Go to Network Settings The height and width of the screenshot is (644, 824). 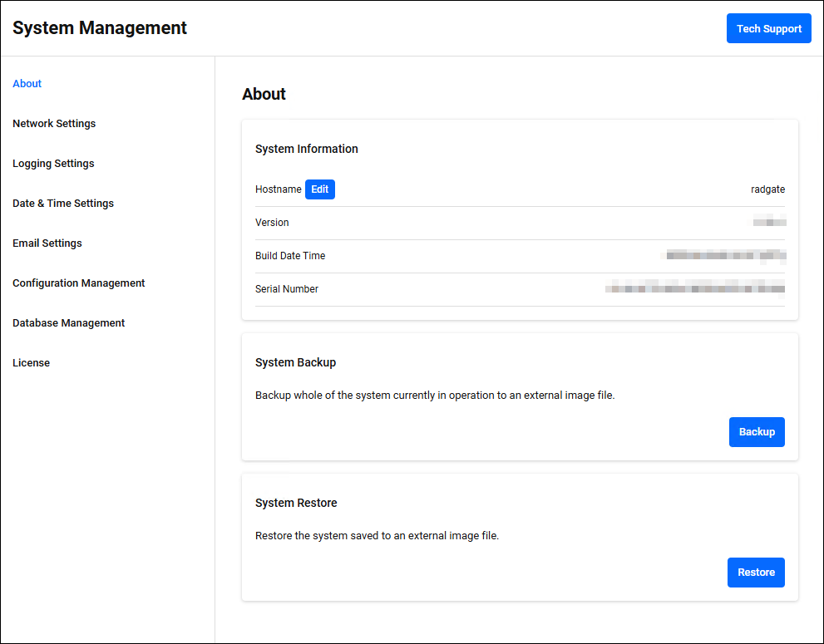pyautogui.click(x=54, y=124)
